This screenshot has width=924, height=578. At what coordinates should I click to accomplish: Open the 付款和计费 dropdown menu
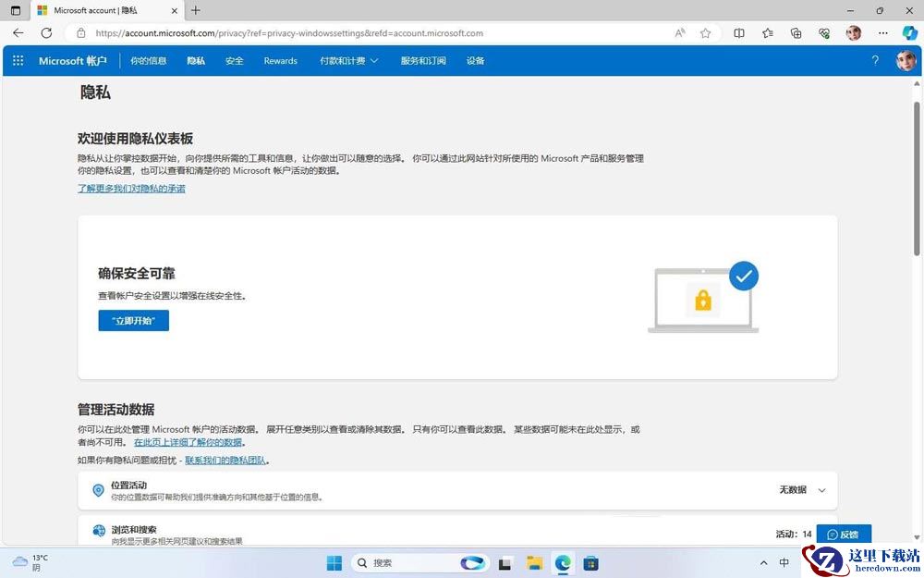click(349, 61)
